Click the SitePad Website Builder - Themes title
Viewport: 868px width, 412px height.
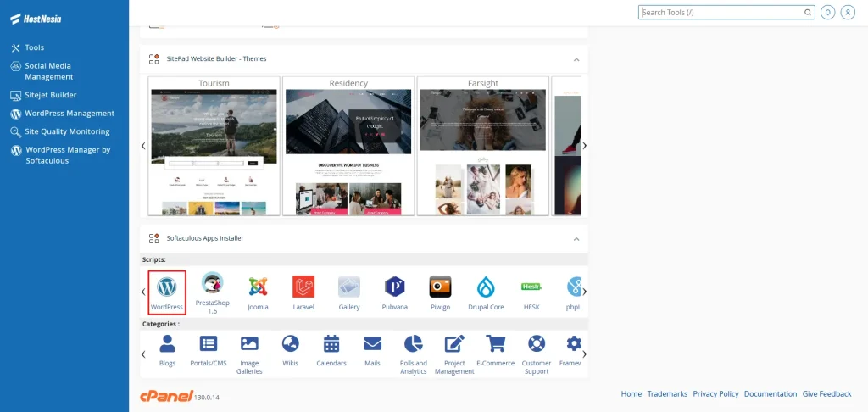216,58
